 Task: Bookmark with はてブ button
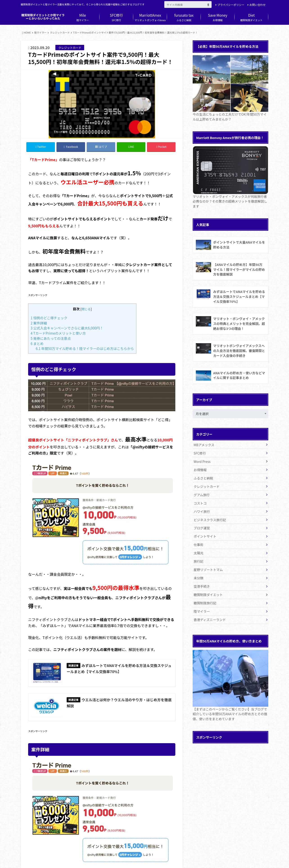pyautogui.click(x=101, y=147)
